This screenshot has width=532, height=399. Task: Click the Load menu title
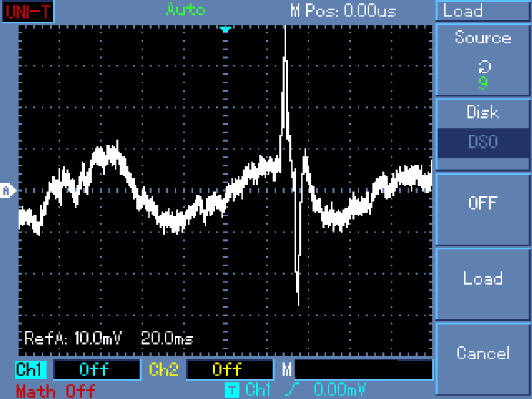463,11
